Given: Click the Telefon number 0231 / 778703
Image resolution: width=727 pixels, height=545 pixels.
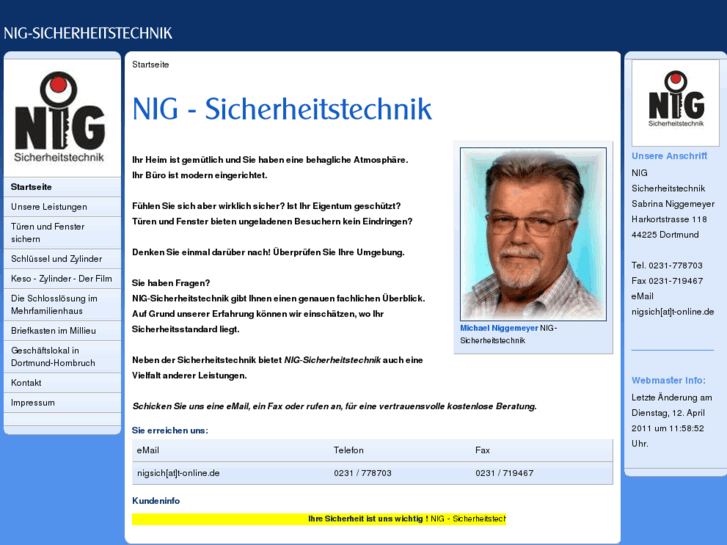Looking at the screenshot, I should 363,473.
